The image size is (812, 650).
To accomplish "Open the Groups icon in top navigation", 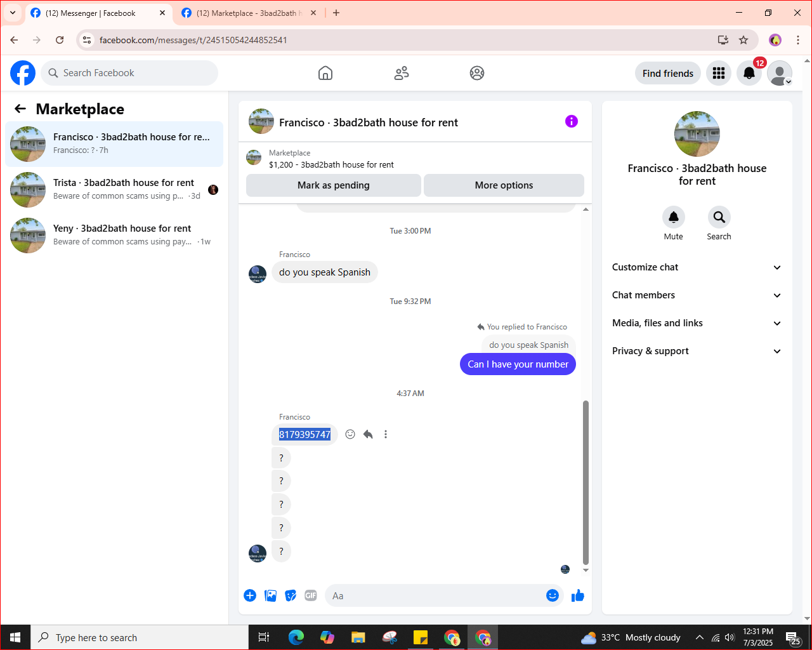I will coord(477,73).
